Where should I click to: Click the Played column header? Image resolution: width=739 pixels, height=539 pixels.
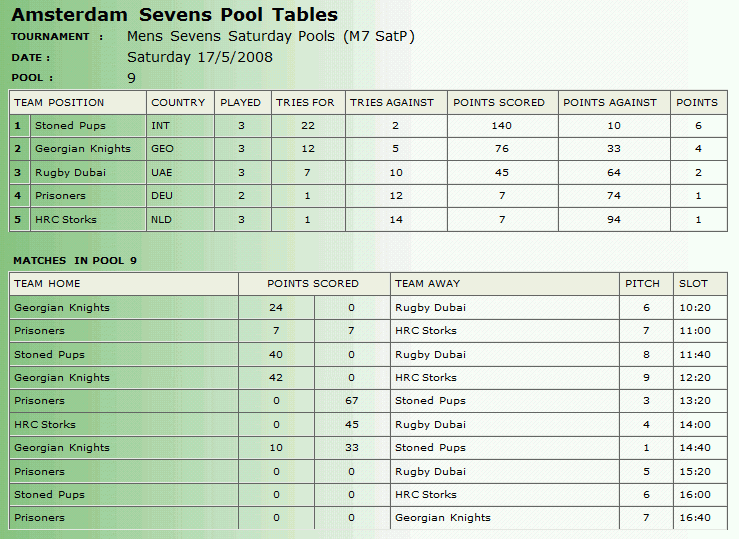(x=240, y=102)
